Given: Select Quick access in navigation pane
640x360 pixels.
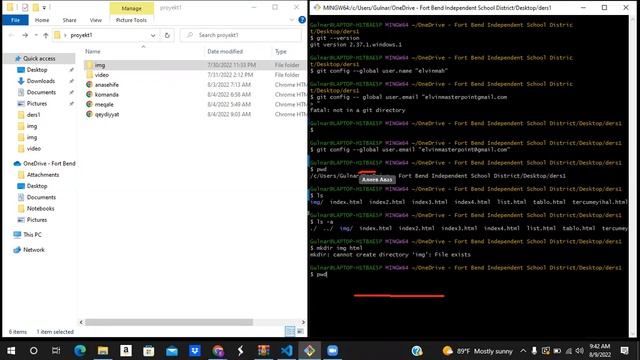Looking at the screenshot, I should click(39, 58).
